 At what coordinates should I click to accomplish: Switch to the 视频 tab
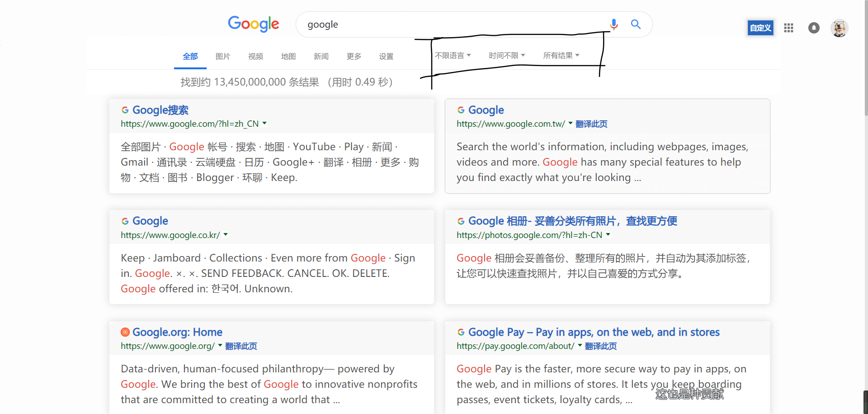tap(255, 57)
